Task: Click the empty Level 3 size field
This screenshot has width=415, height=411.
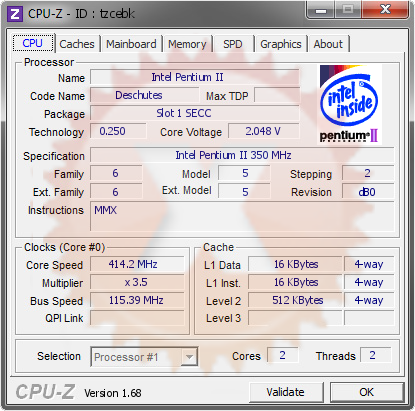Action: coord(295,318)
